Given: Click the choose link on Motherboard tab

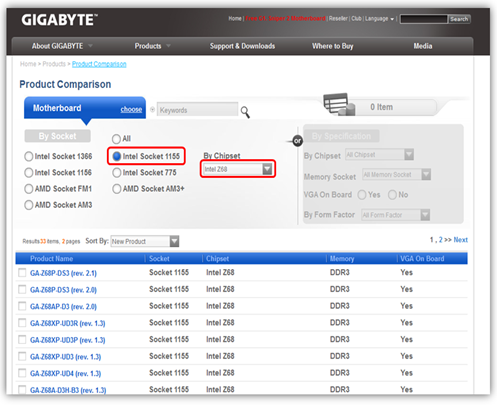Looking at the screenshot, I should 131,109.
